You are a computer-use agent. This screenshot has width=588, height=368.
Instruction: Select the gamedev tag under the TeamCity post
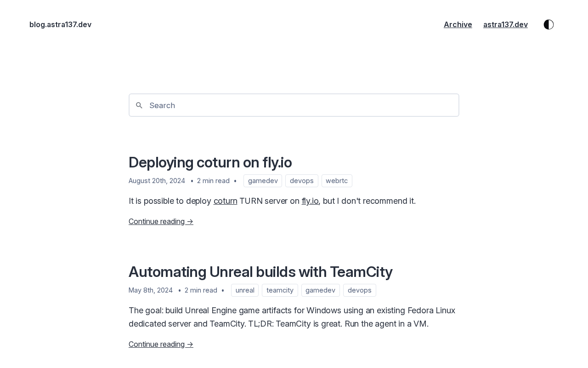[x=320, y=290]
